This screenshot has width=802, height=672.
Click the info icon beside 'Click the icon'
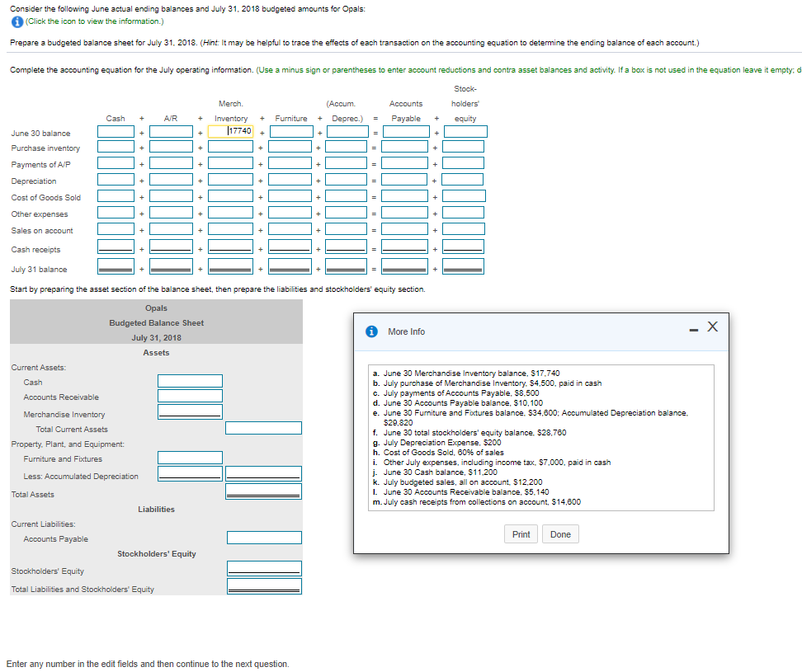(17, 22)
